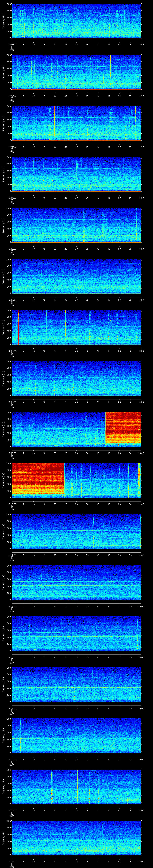153x868 pixels.
Task: Click the 9:04:00 start time label
Action: 12,197
